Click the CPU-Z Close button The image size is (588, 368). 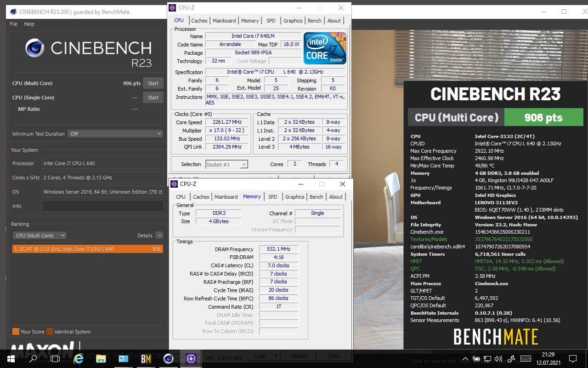[334, 356]
